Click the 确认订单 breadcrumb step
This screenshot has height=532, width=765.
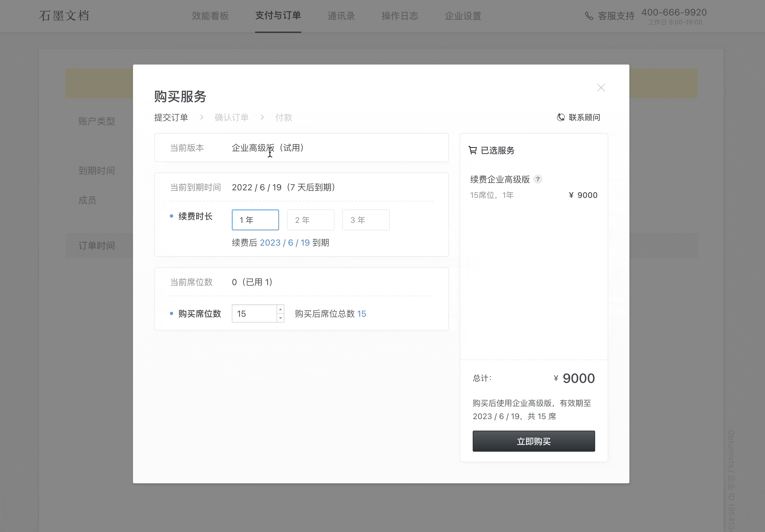(x=231, y=117)
